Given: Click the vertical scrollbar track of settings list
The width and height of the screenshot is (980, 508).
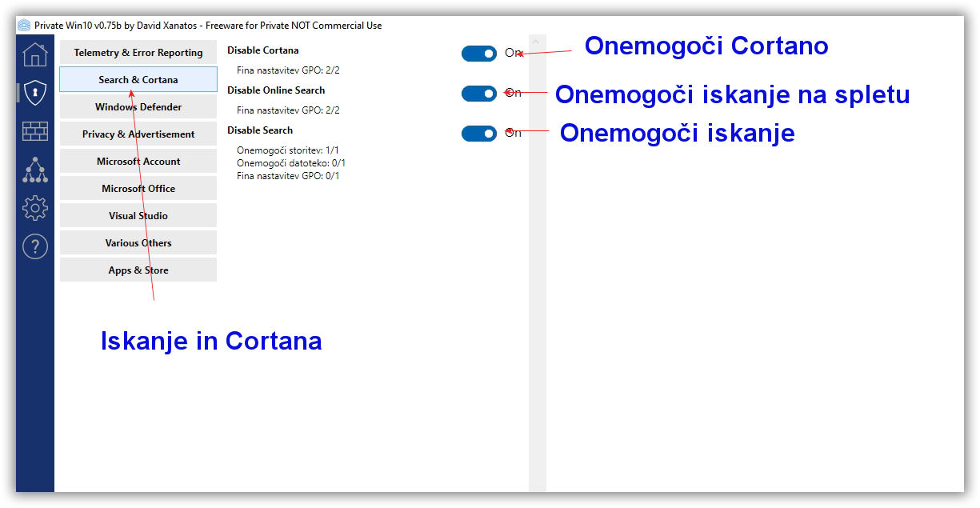Looking at the screenshot, I should (x=538, y=264).
